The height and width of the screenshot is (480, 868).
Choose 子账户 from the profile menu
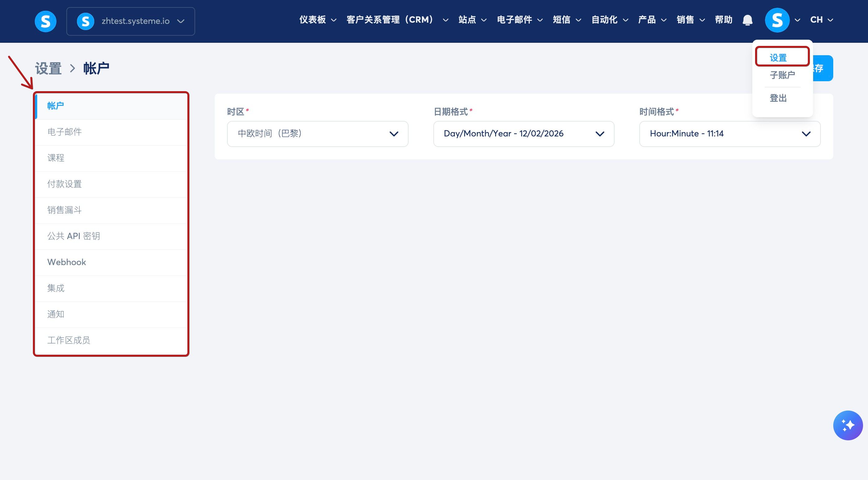pos(782,75)
